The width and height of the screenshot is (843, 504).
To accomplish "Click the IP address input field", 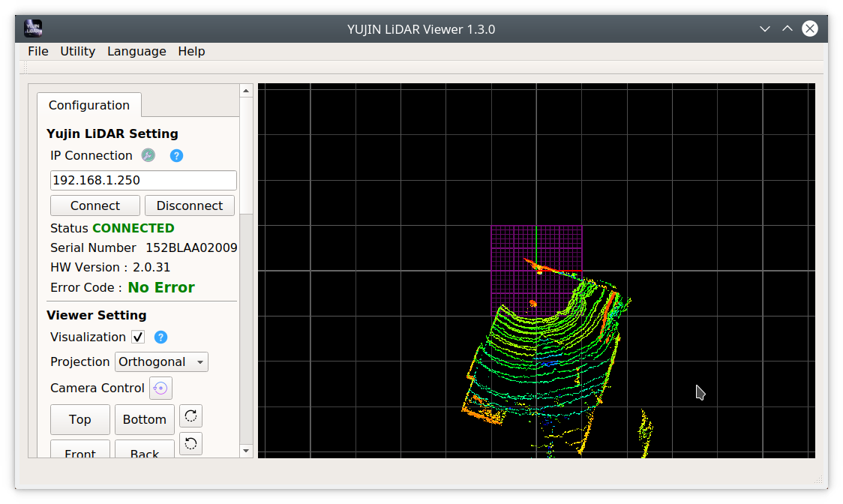I will (143, 180).
